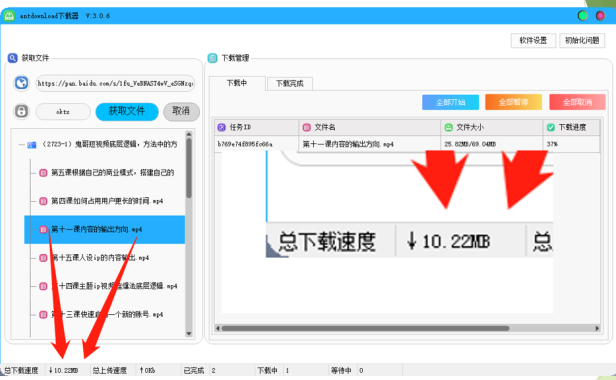
Task: Click the ↑0Kb upload value in status bar
Action: click(x=147, y=371)
